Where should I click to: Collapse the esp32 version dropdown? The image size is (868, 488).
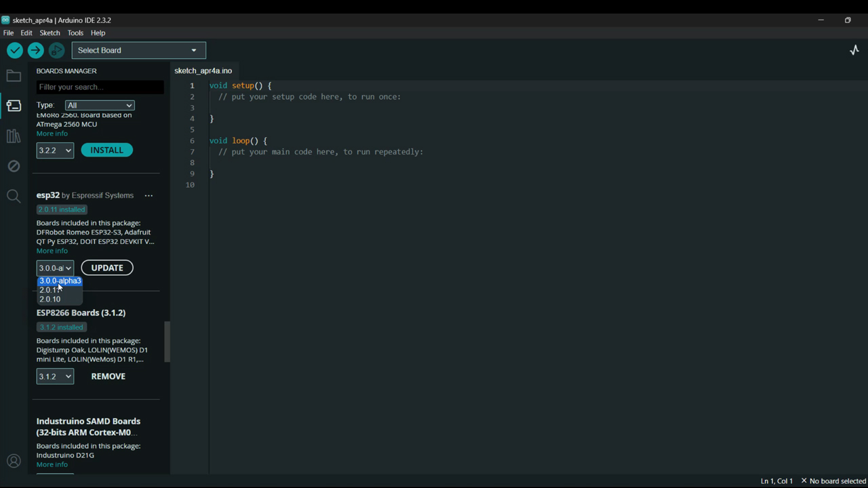[55, 268]
